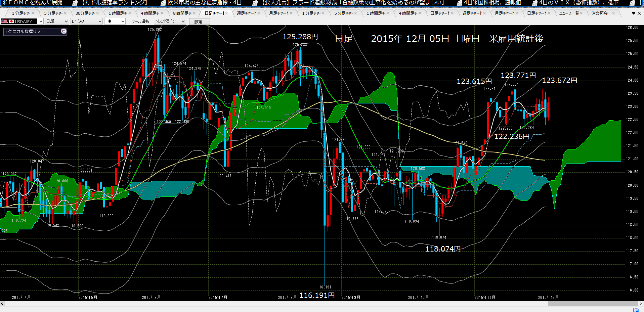Select the 5分足チャ tab beside 30分足チャ
Image resolution: width=644 pixels, height=312 pixels.
tap(53, 13)
